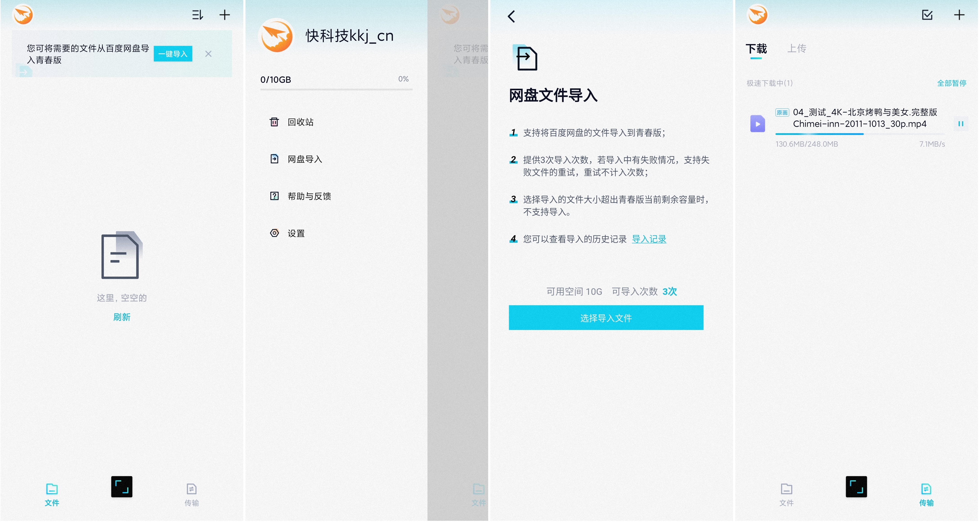Viewport: 980px width, 523px height.
Task: Switch to the 下载 tab
Action: [756, 49]
